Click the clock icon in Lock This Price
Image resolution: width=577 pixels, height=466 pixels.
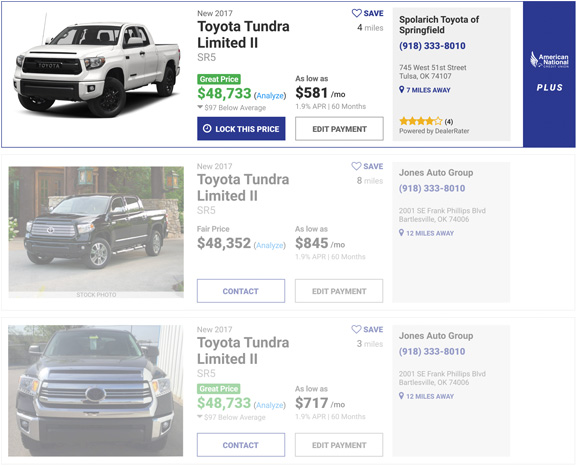207,128
